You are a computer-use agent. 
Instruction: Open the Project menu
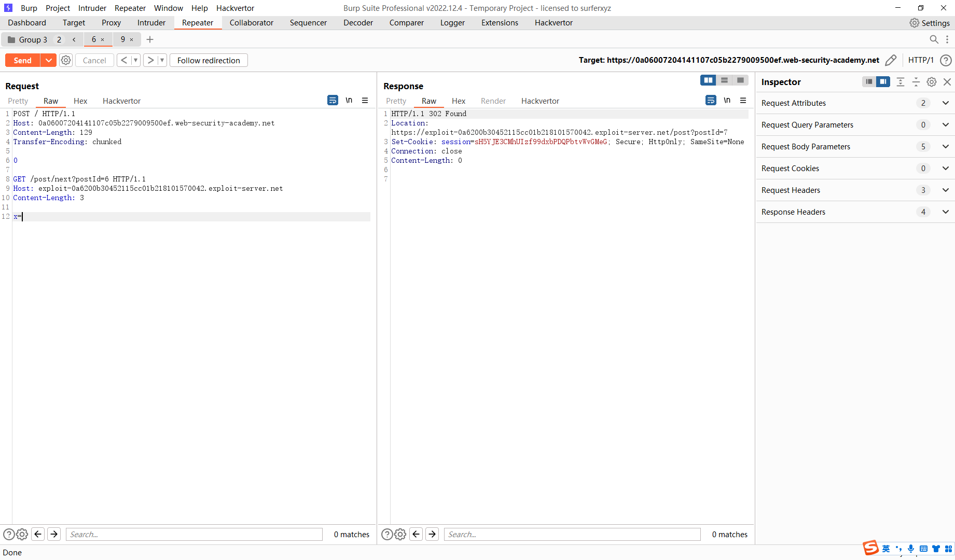pyautogui.click(x=58, y=8)
